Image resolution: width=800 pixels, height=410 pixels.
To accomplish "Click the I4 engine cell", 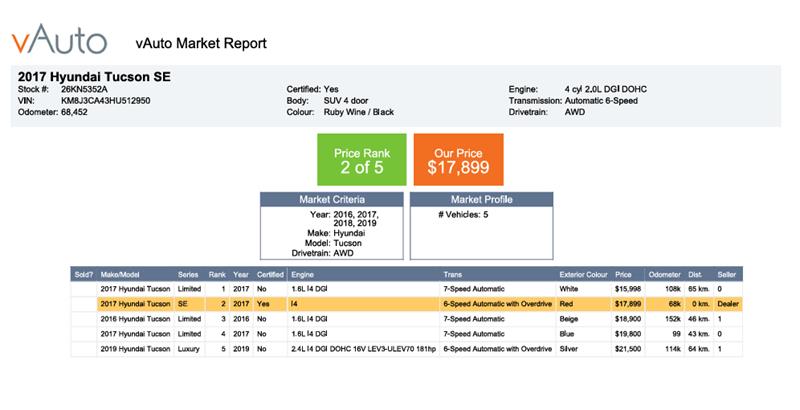I will [294, 304].
